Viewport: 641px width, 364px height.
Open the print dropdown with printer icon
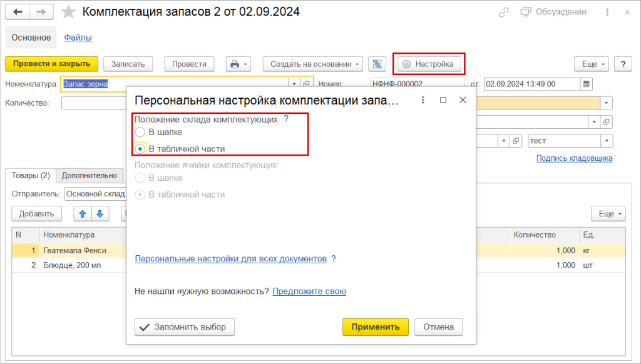[238, 64]
